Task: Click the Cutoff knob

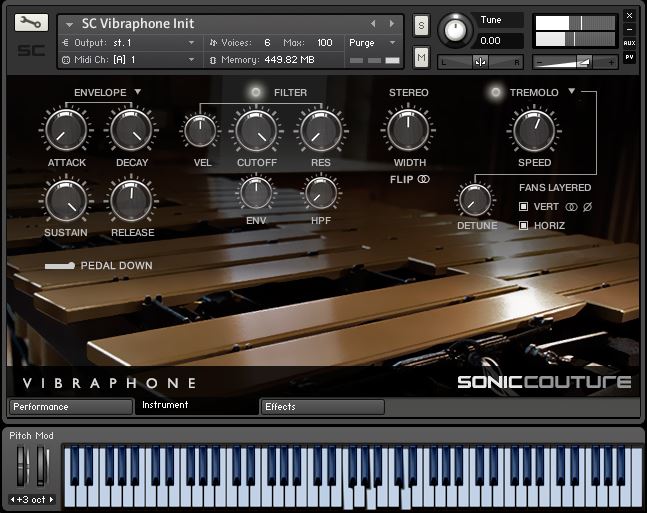Action: [256, 130]
